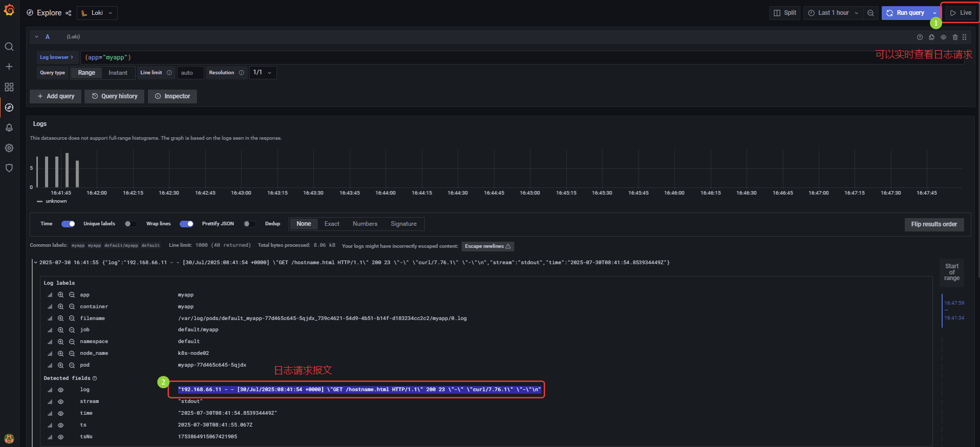The height and width of the screenshot is (447, 980).
Task: Select Signature dedup option
Action: pyautogui.click(x=404, y=224)
